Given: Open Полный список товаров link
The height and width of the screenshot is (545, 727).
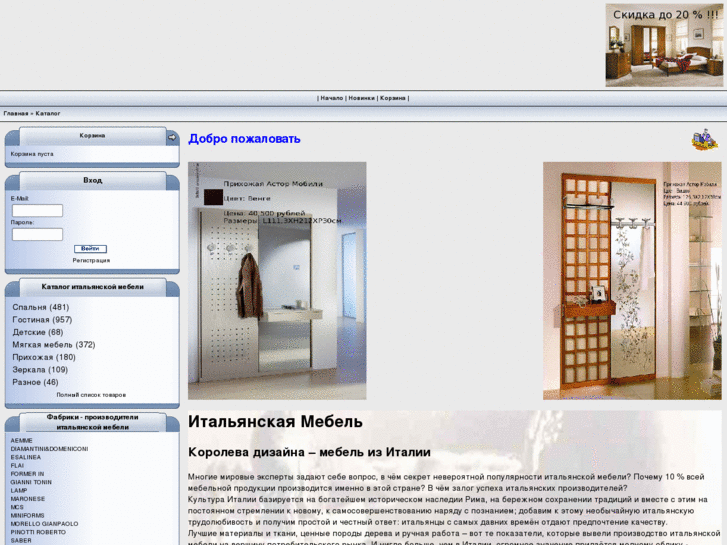Looking at the screenshot, I should click(x=91, y=395).
